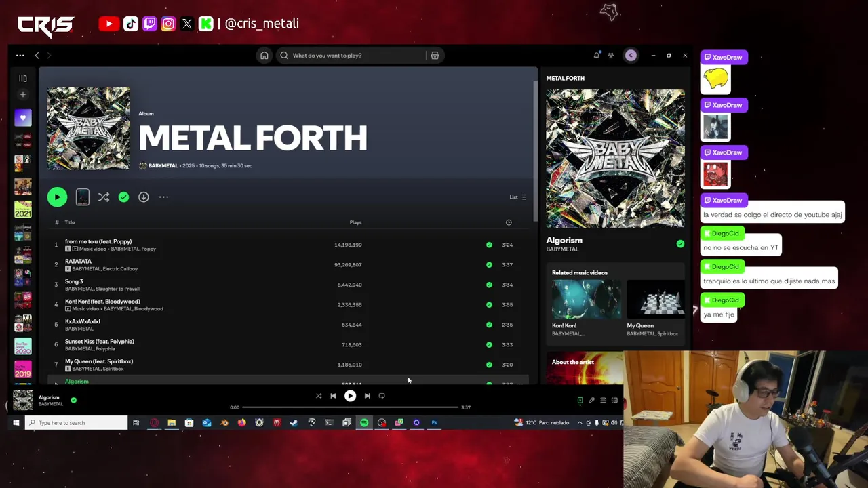The image size is (868, 488).
Task: Click the Windows taskbar search box
Action: click(77, 423)
